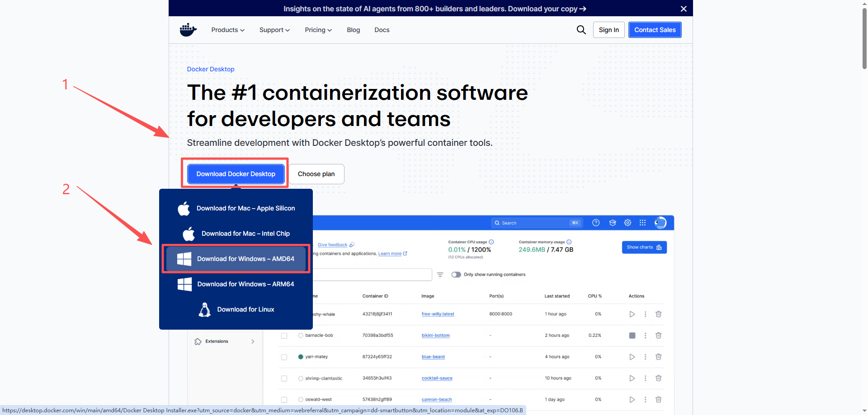Image resolution: width=868 pixels, height=415 pixels.
Task: Check the shrimp-clamtastic row checkbox
Action: click(x=284, y=378)
